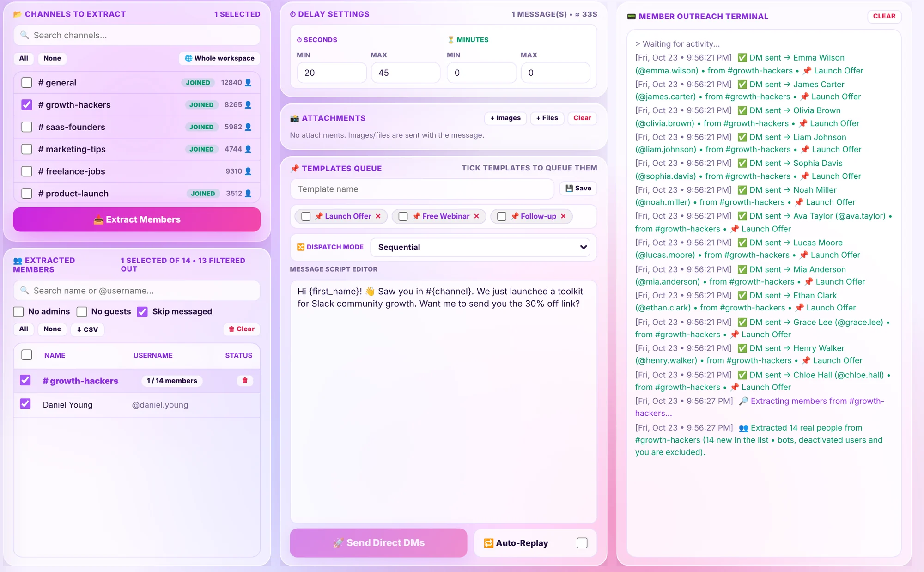The image size is (924, 572).
Task: Click the shuffle icon beside Dispatch Mode
Action: pyautogui.click(x=301, y=247)
